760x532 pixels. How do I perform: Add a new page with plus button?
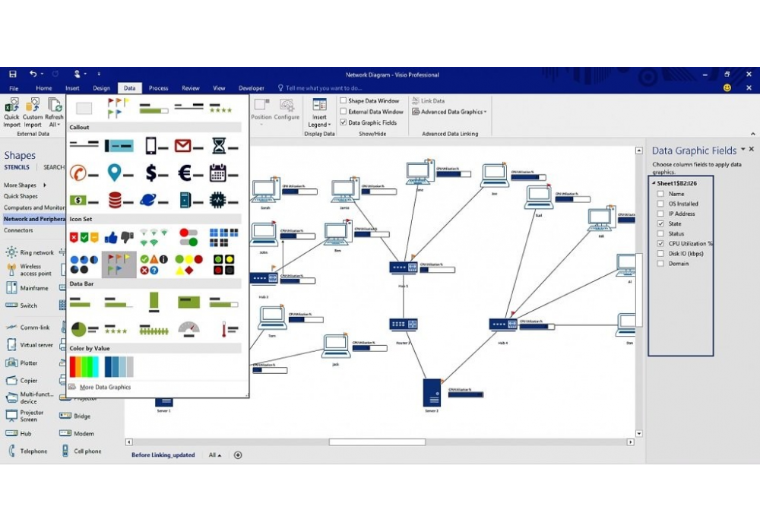tap(237, 455)
